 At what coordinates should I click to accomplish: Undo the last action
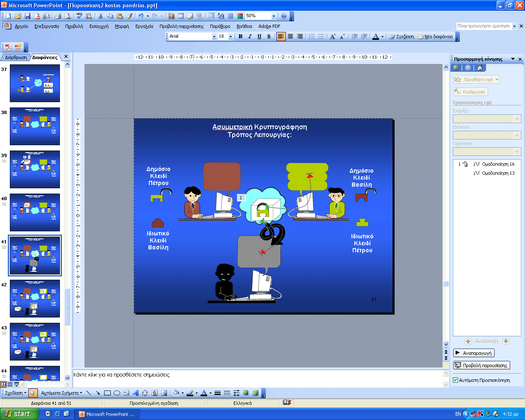pos(141,16)
